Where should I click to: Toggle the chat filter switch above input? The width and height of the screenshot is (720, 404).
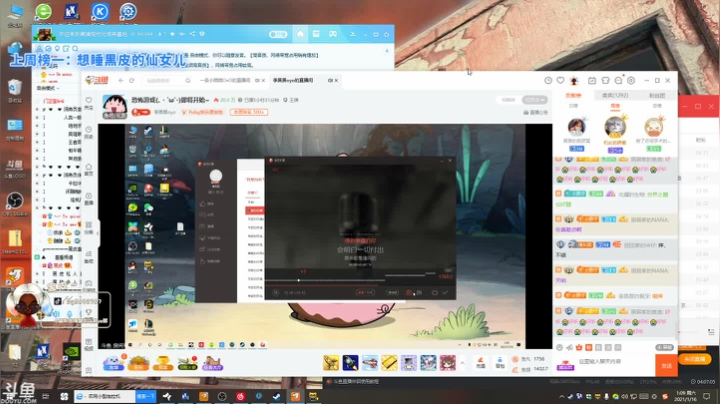tap(664, 348)
